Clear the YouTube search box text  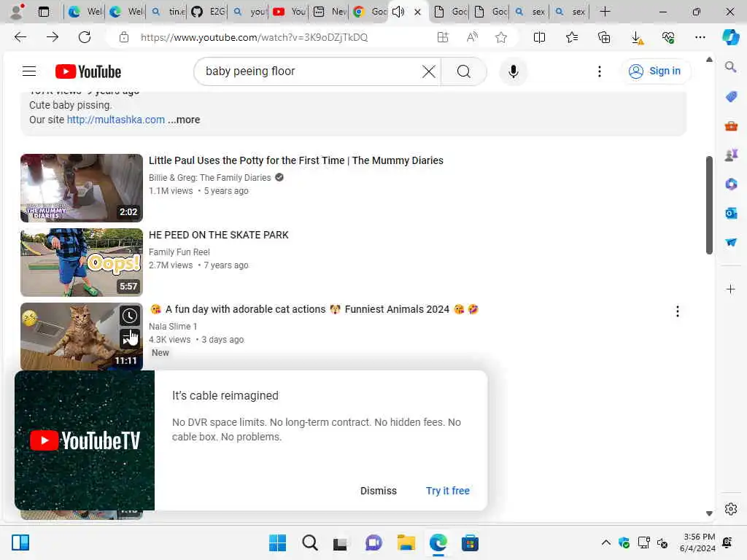click(428, 71)
